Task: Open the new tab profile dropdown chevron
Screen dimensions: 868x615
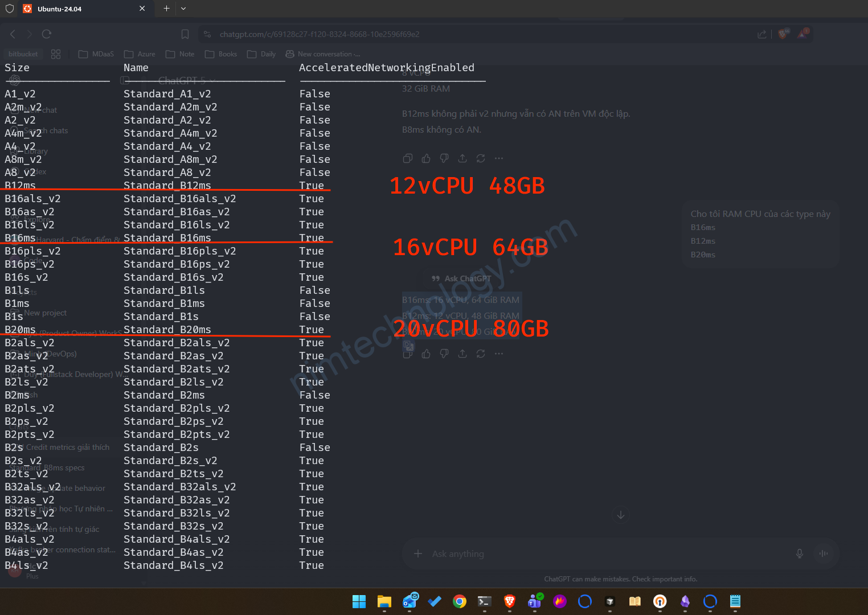Action: click(183, 9)
